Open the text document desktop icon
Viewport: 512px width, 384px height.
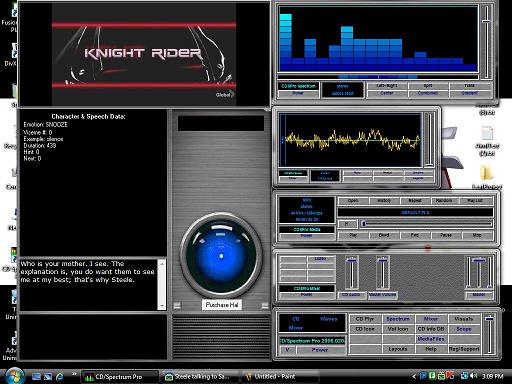click(x=487, y=132)
